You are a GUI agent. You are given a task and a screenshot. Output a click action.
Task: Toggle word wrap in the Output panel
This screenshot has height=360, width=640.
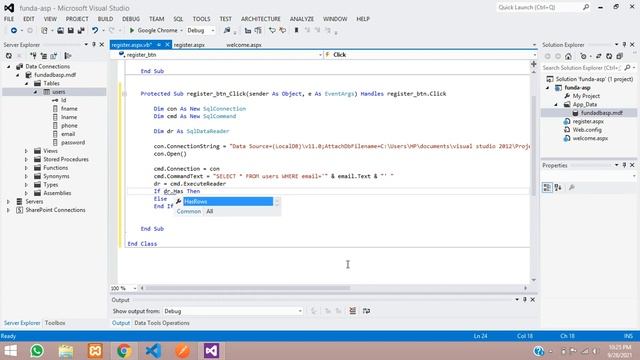(367, 311)
